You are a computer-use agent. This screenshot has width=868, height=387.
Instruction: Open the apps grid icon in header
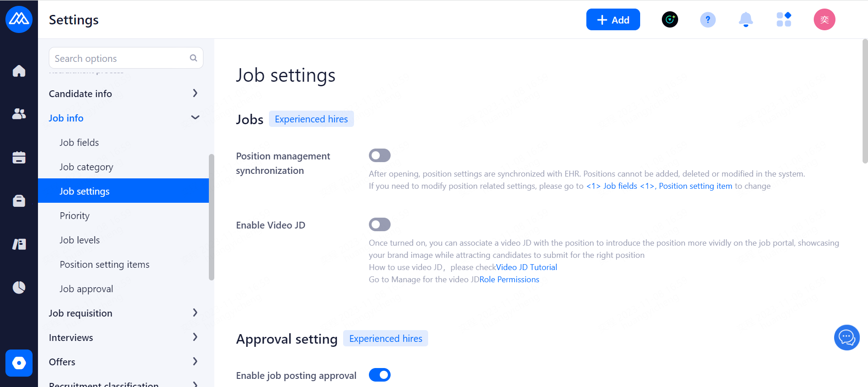tap(783, 20)
